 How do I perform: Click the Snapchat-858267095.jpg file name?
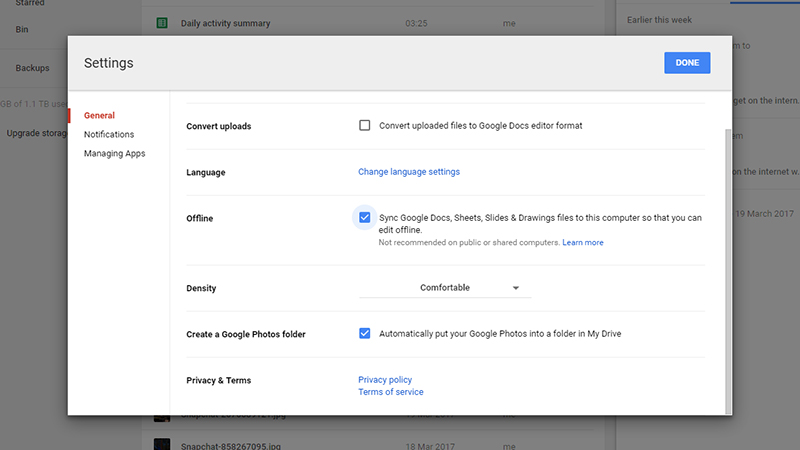click(x=231, y=445)
